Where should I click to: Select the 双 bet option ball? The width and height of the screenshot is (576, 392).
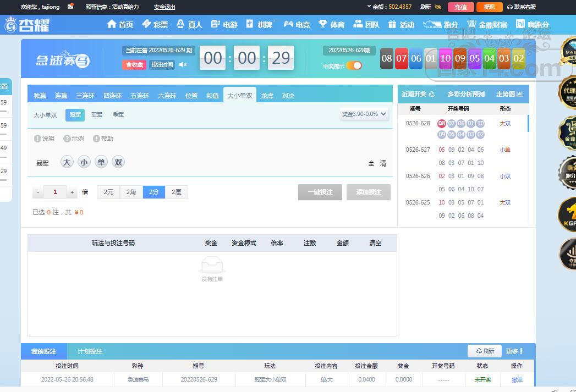pos(118,162)
